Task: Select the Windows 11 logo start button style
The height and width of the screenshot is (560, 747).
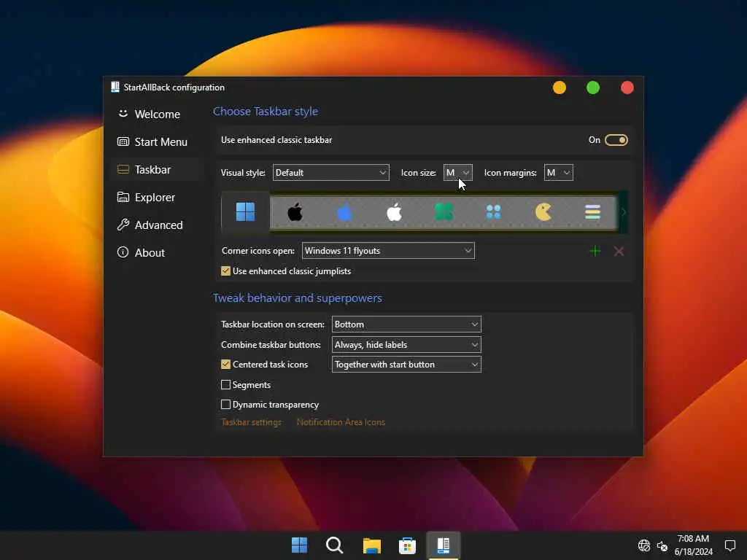Action: (x=245, y=212)
